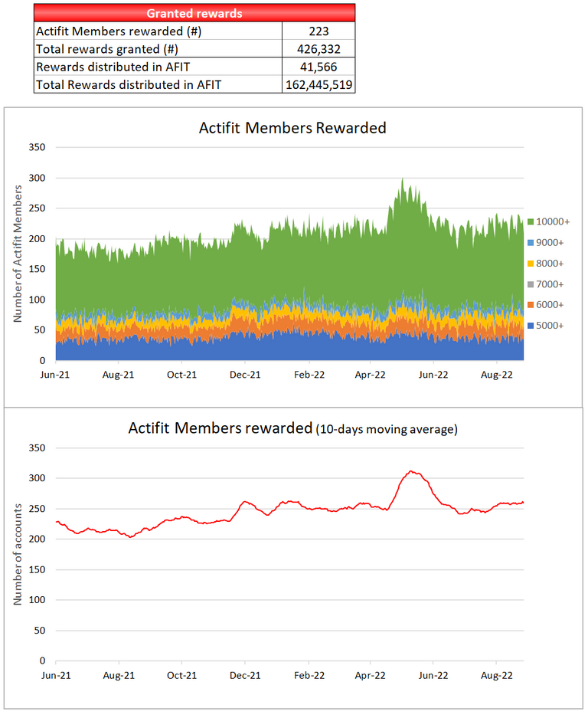
Task: Click Apr-22 on the stacked area chart axis
Action: [371, 375]
